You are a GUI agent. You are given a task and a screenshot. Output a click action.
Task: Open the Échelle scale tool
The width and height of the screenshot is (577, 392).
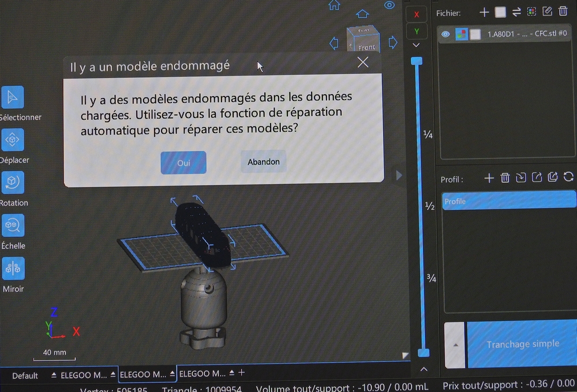click(x=13, y=225)
